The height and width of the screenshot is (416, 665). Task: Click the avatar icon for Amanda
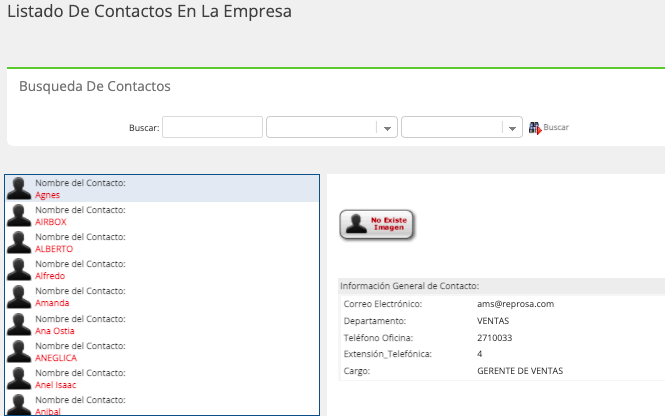[19, 297]
